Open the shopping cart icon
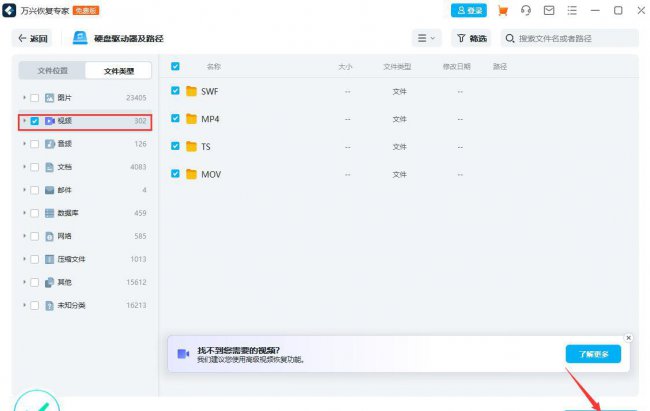 [x=503, y=11]
